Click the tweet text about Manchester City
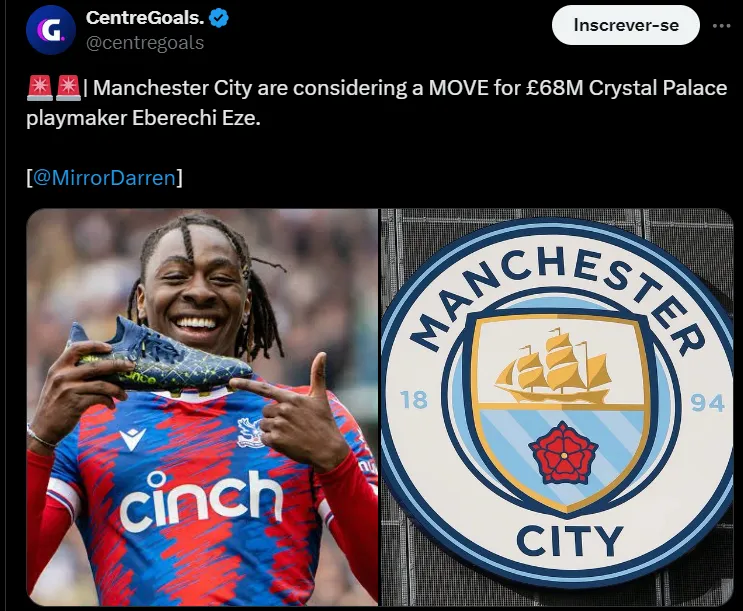This screenshot has width=743, height=611. point(377,103)
